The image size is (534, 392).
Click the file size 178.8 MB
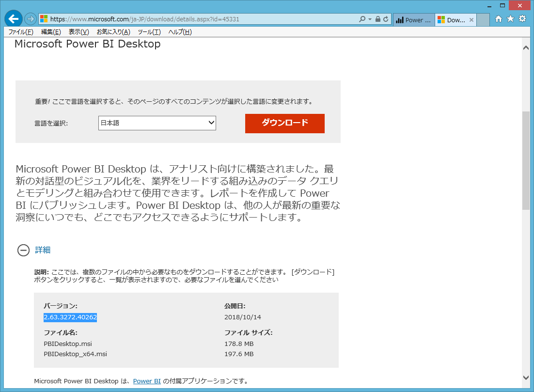click(x=239, y=344)
